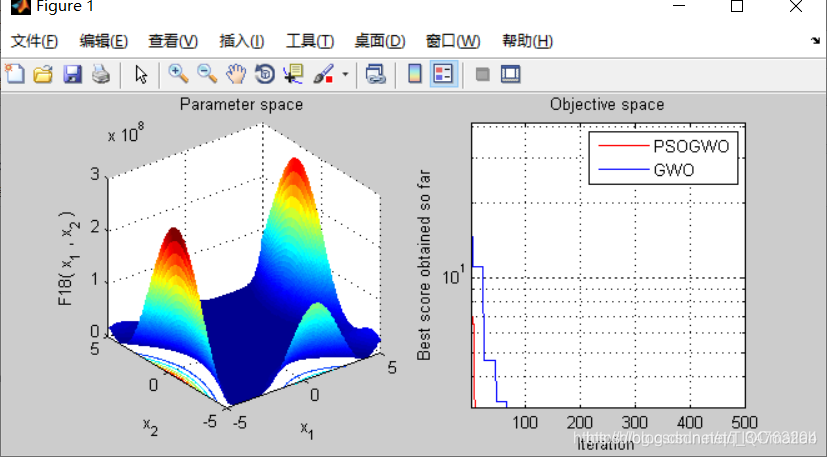Save the figure with floppy disk icon
The image size is (827, 457).
tap(72, 74)
